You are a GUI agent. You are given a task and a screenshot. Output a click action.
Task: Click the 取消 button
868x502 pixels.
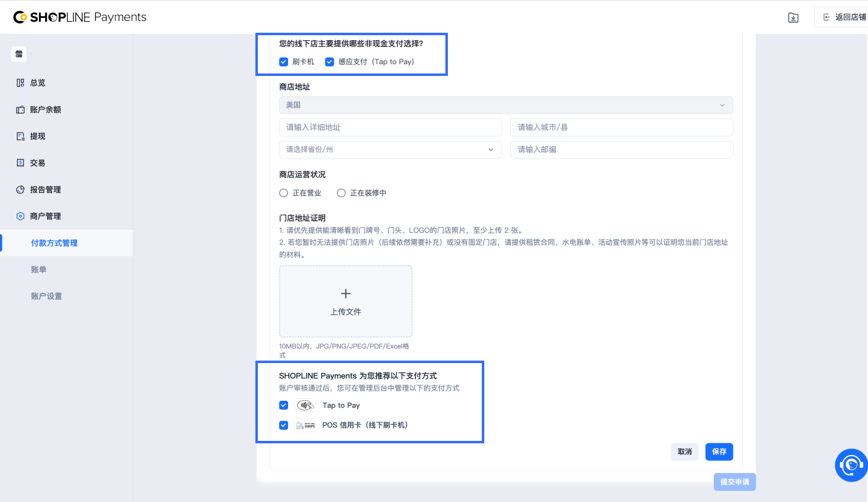point(685,452)
